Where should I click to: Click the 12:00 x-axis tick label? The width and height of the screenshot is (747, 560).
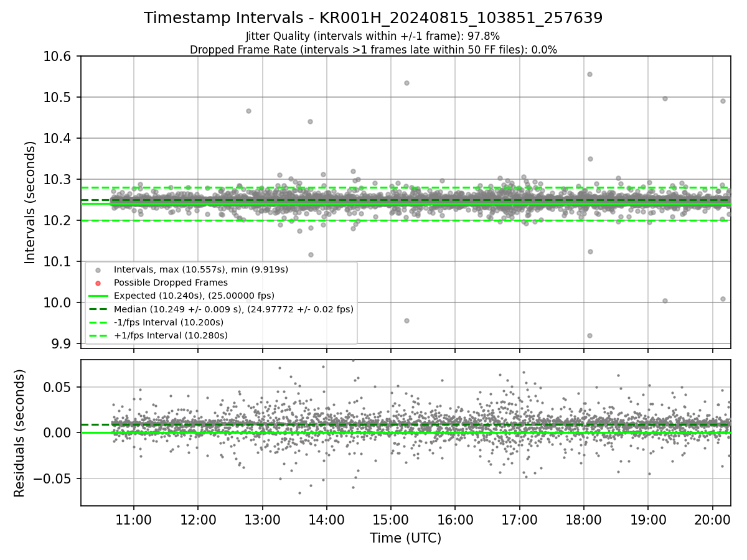point(198,520)
